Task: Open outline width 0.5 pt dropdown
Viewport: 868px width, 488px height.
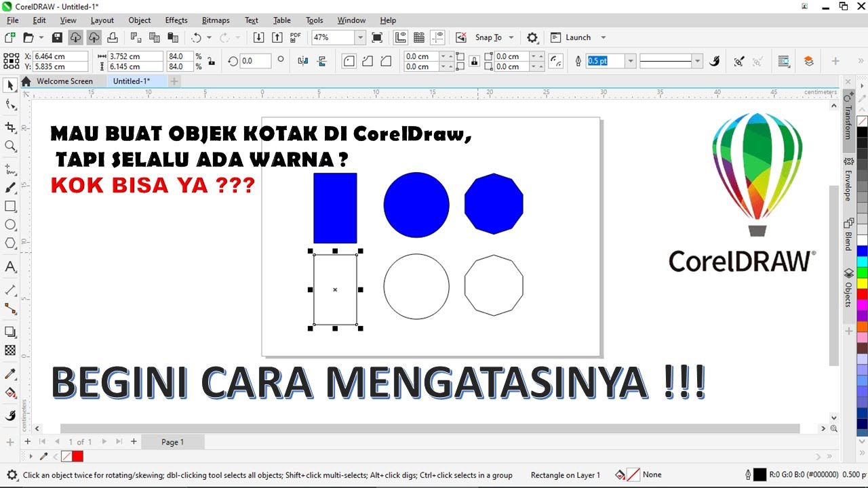Action: (631, 61)
